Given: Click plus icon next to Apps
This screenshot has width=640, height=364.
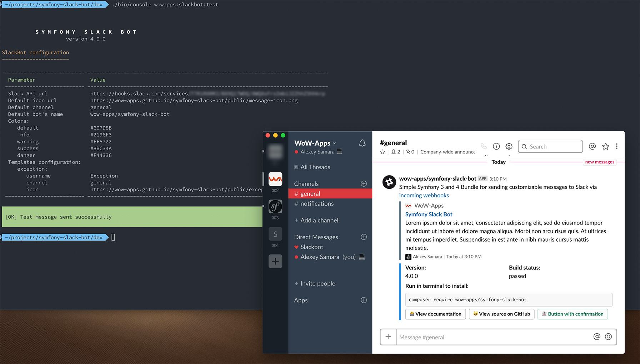Looking at the screenshot, I should tap(364, 300).
